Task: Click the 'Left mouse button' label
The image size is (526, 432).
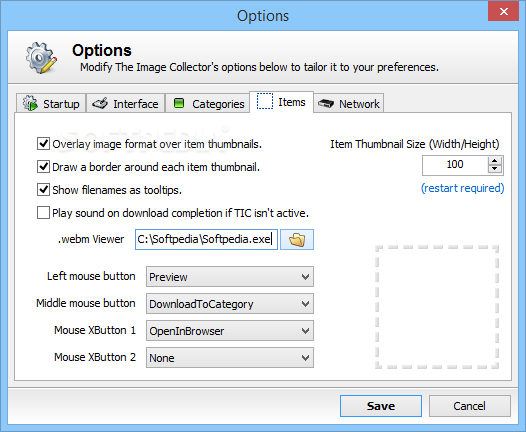Action: pyautogui.click(x=91, y=276)
